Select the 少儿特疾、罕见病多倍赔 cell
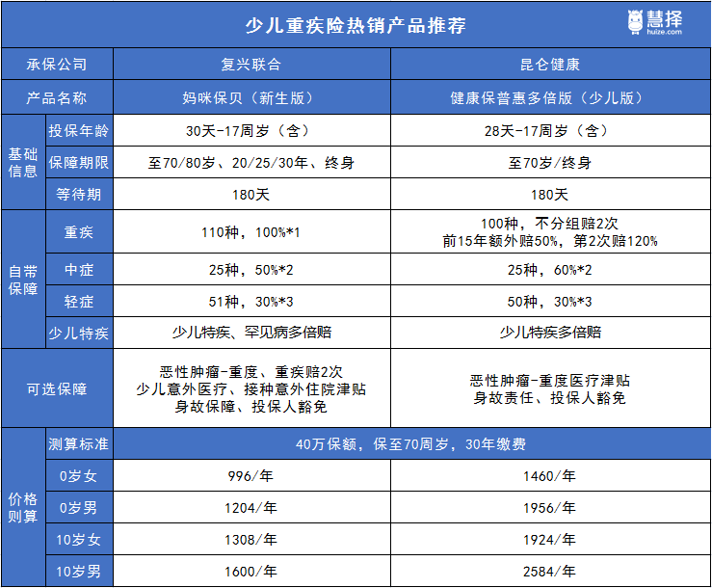The width and height of the screenshot is (712, 588). [251, 333]
